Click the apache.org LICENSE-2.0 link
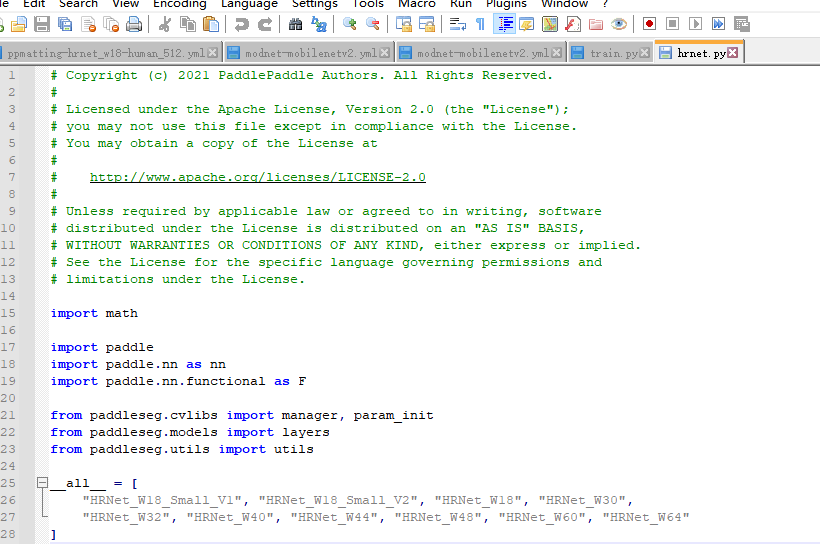820x544 pixels. (258, 177)
